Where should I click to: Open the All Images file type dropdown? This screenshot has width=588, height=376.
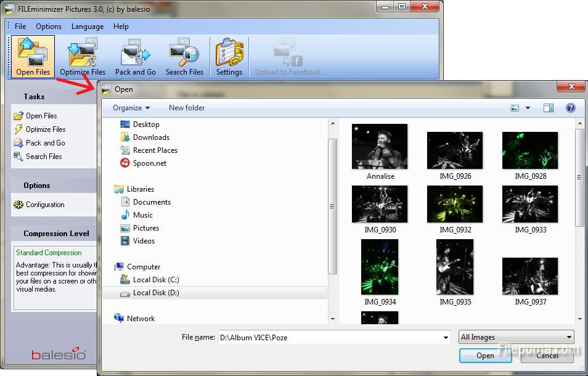[x=516, y=337]
